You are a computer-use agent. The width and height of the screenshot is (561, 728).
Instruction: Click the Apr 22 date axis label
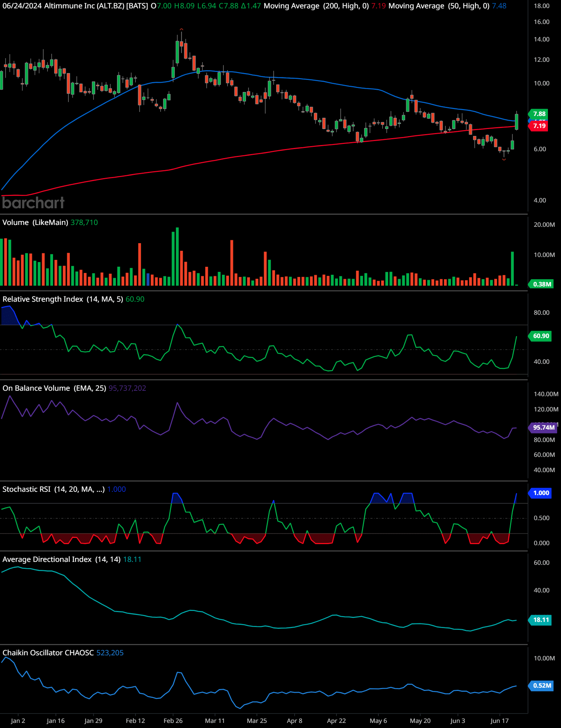click(x=336, y=721)
